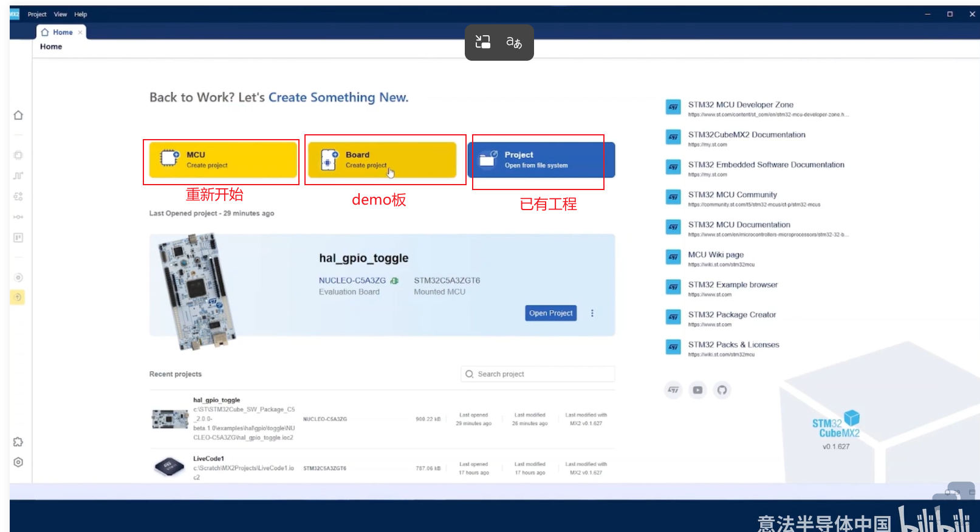Screen dimensions: 980x532
Task: Click the Nucleo board image thumbnail
Action: (196, 292)
